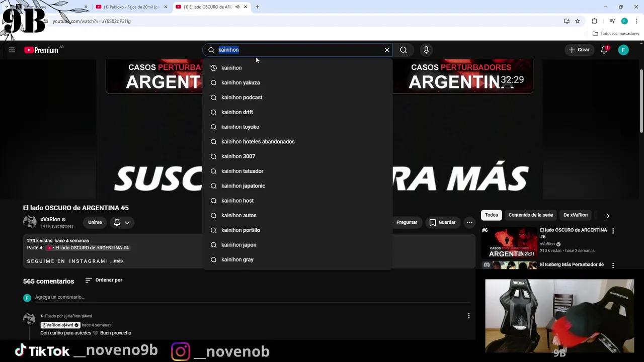Open the browser profile avatar
This screenshot has width=644, height=362.
pos(624,21)
